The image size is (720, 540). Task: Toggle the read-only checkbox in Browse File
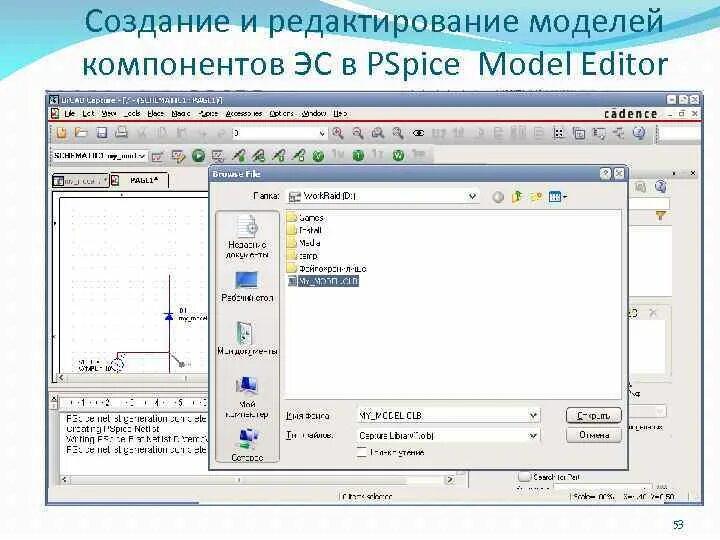point(362,452)
